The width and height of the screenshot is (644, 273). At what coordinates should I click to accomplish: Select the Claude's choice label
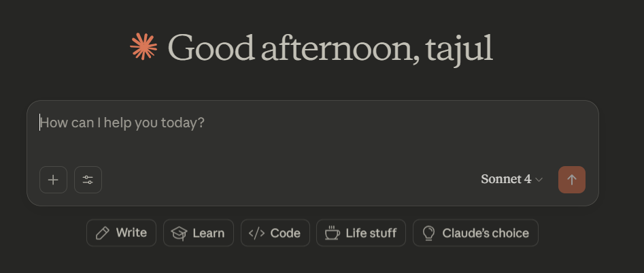click(485, 233)
